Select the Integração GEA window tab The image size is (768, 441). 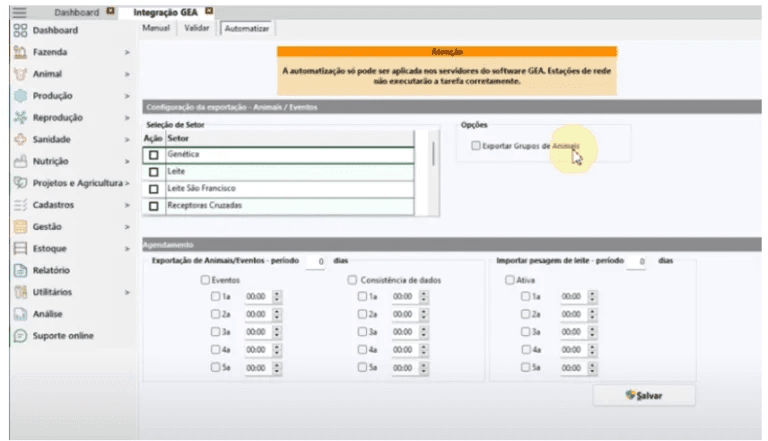166,12
